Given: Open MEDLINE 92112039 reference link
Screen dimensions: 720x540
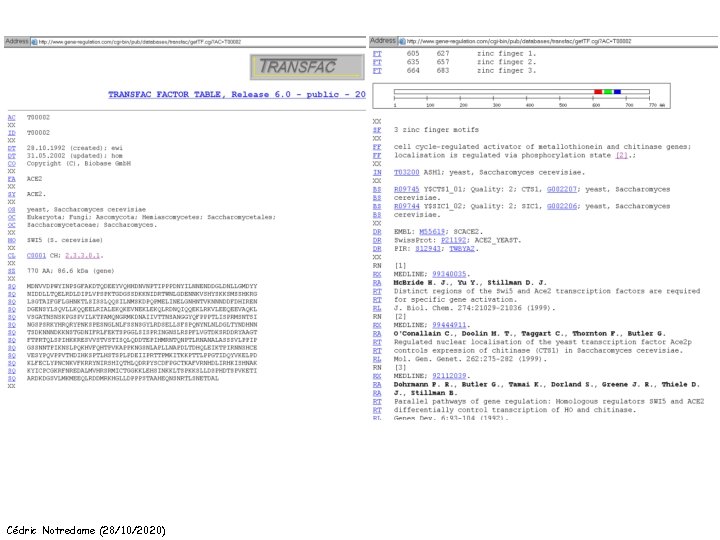Looking at the screenshot, I should pos(449,376).
